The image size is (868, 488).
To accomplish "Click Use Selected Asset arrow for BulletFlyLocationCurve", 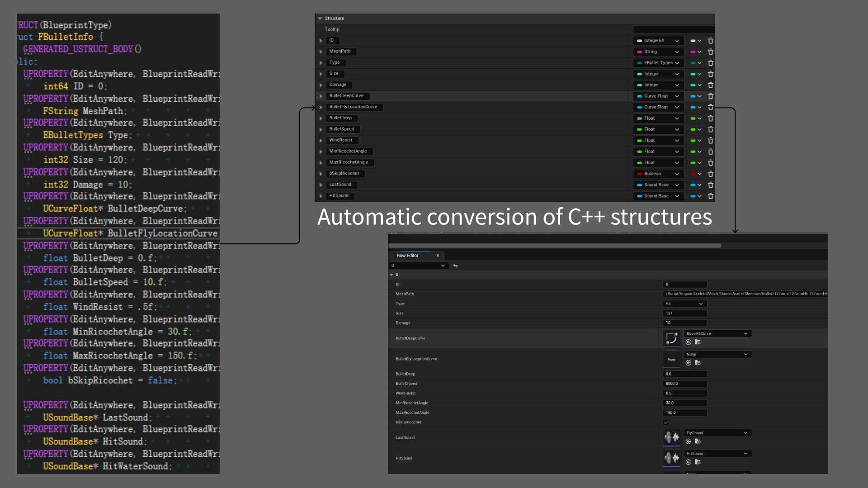I will [x=688, y=363].
